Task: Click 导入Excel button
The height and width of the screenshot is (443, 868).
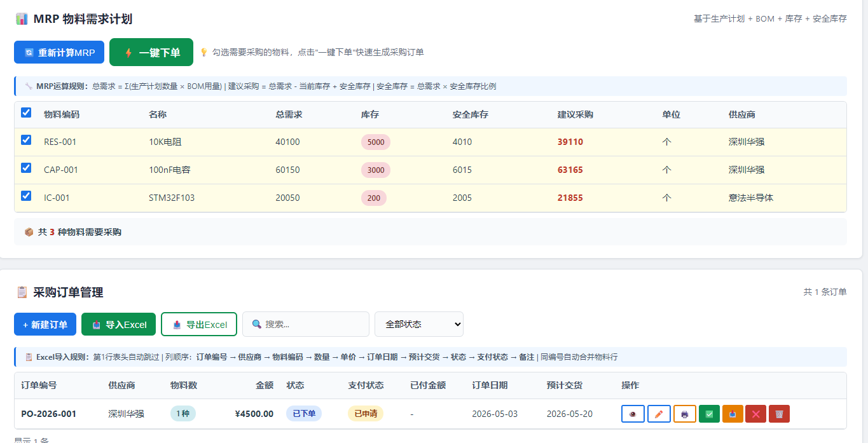Action: click(x=118, y=324)
